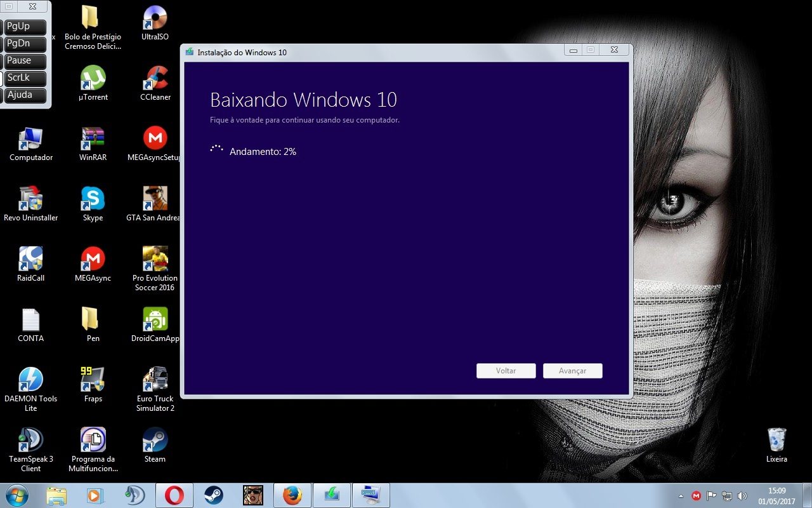Click the PgUp key button
The width and height of the screenshot is (812, 508).
[26, 27]
